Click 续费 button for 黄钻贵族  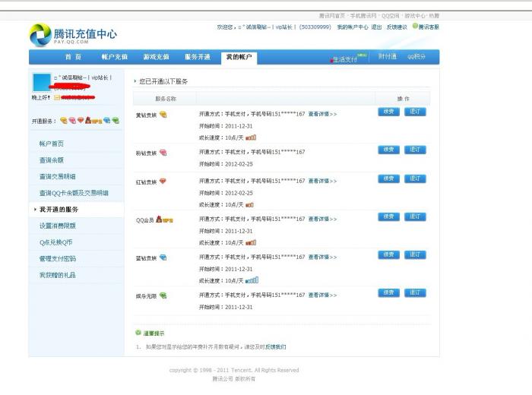pos(389,112)
